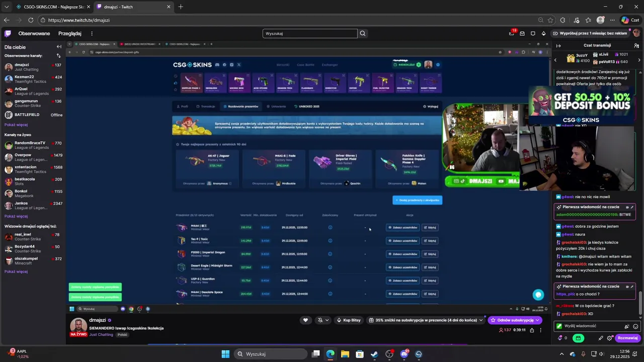Click the Get Bits diamond icon

[544, 34]
